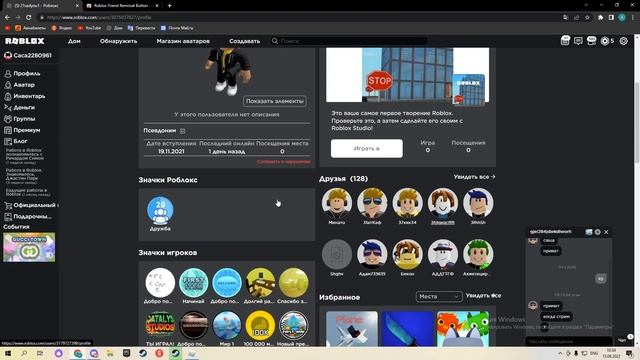Open the Создавать menu item
The width and height of the screenshot is (640, 360).
point(244,41)
